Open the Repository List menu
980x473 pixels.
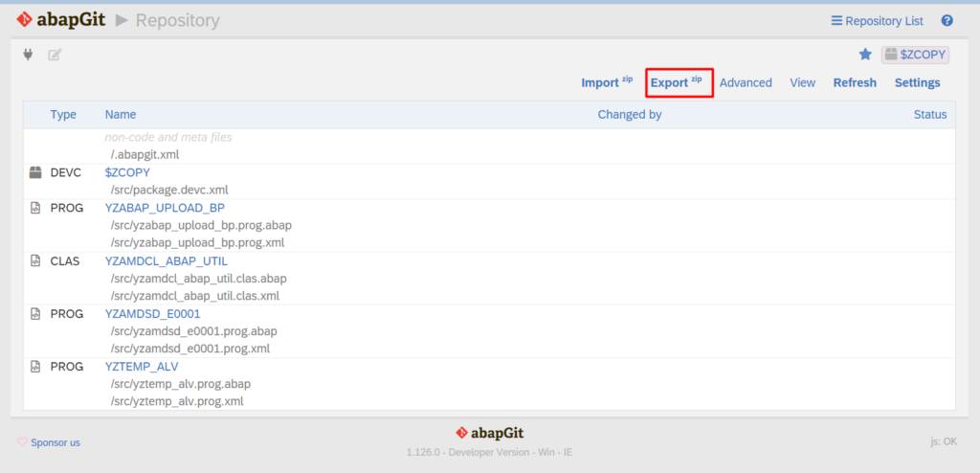point(877,20)
